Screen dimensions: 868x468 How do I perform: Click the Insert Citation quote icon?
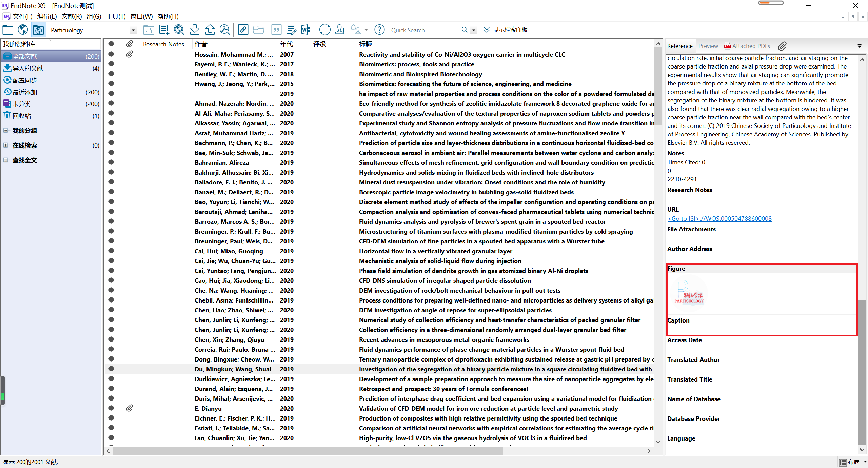277,30
